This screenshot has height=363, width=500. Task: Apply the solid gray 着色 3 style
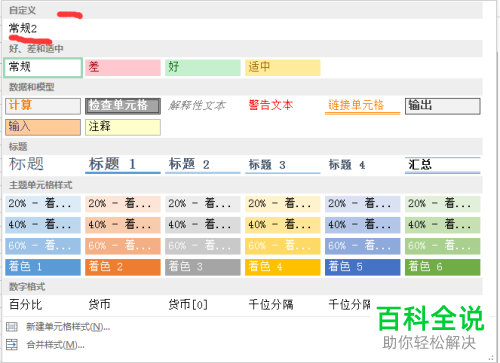click(x=203, y=267)
